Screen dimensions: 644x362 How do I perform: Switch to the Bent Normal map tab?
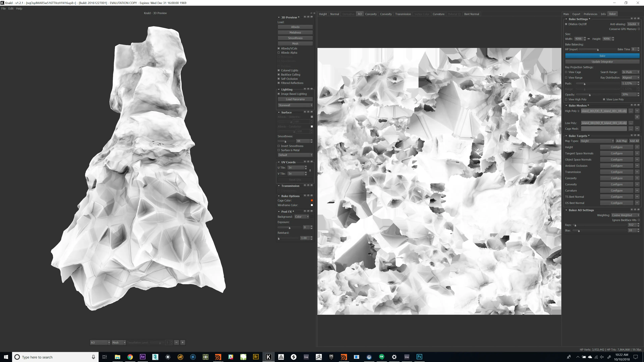[x=471, y=14]
